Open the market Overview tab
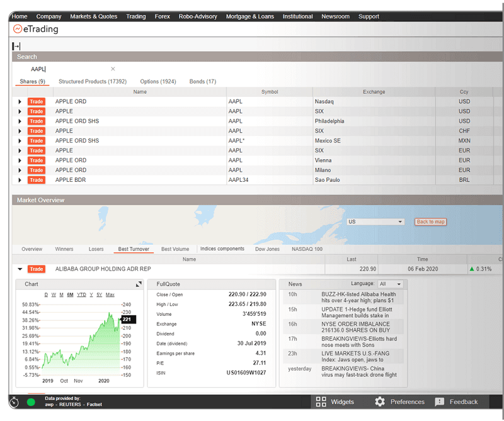 tap(32, 249)
